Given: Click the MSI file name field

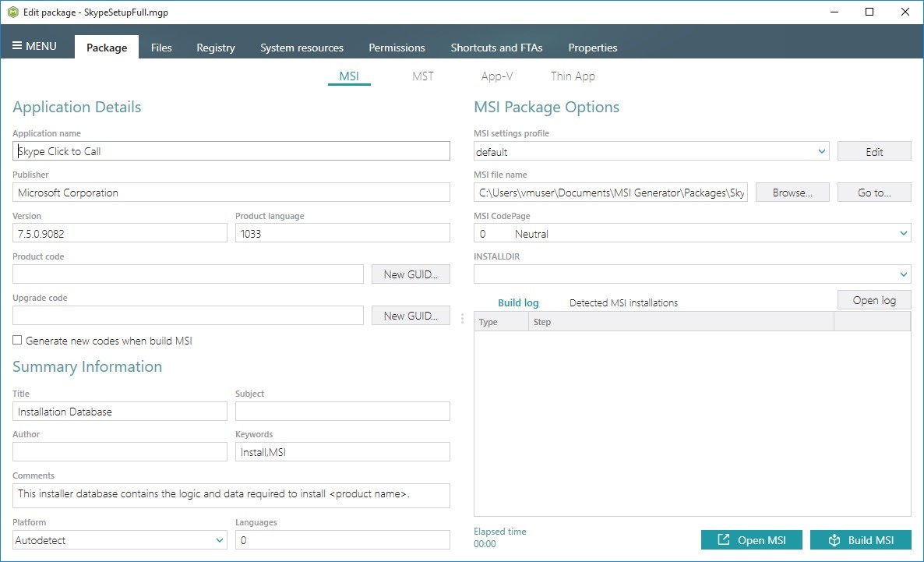Looking at the screenshot, I should (x=611, y=193).
